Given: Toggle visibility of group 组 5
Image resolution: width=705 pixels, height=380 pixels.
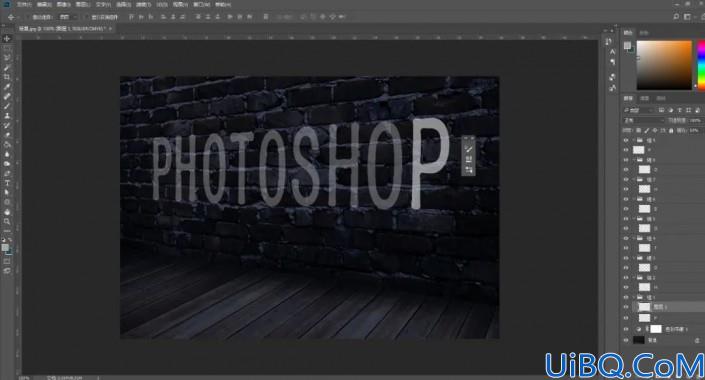Looking at the screenshot, I should tap(626, 219).
